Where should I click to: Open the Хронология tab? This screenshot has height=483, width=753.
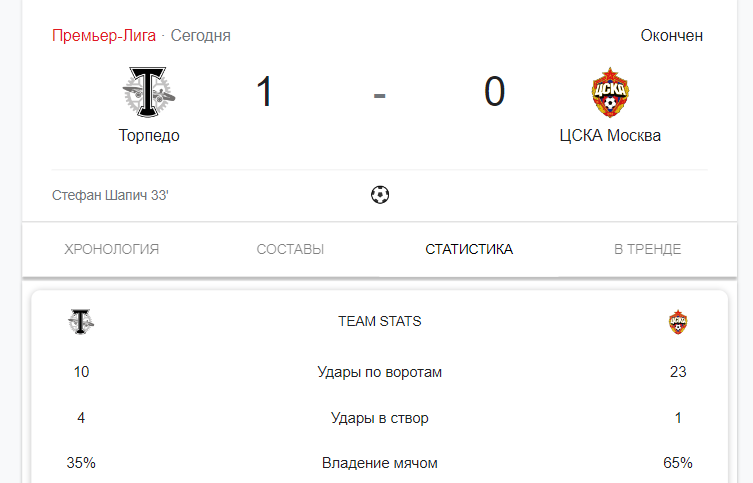click(111, 249)
